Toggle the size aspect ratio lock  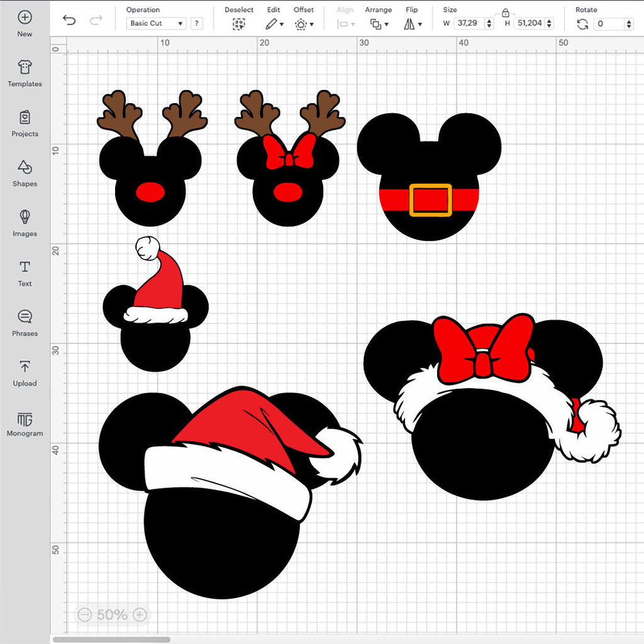(505, 12)
